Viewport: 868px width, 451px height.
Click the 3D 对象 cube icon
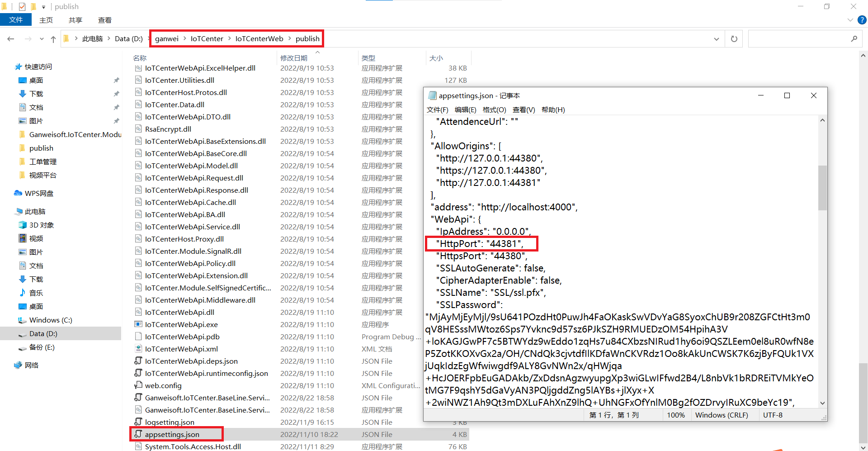[23, 225]
